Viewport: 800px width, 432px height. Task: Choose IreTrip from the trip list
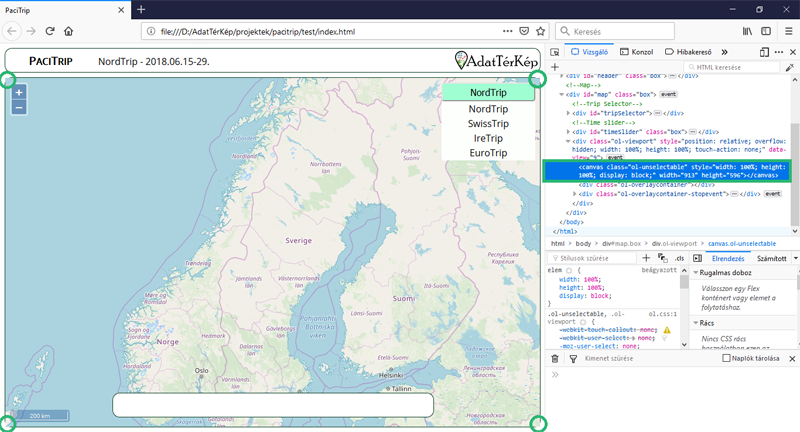click(488, 139)
